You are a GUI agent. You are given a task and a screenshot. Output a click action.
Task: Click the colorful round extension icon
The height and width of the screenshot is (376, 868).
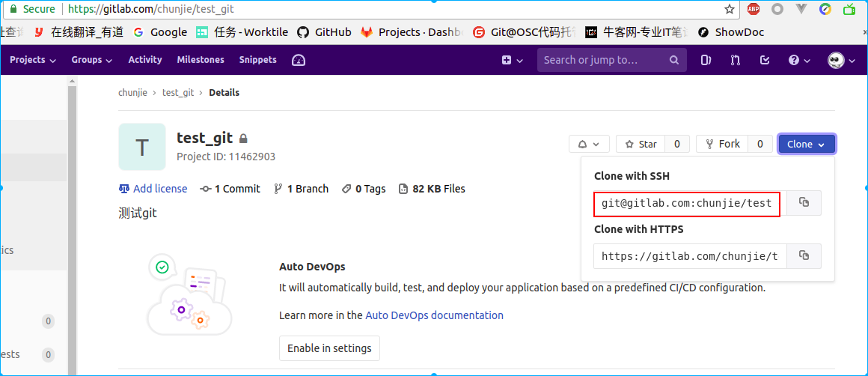825,9
